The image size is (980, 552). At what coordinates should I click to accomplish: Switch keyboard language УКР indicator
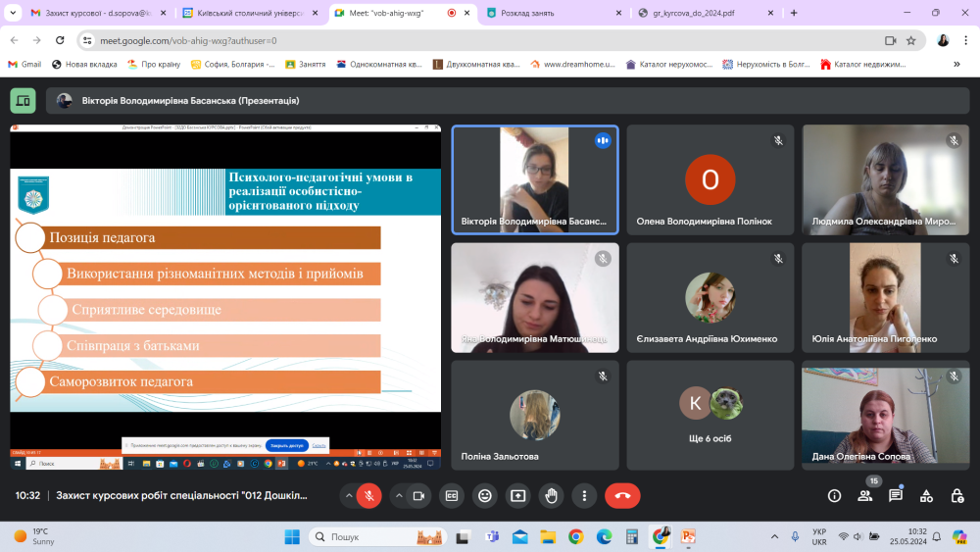(x=819, y=537)
